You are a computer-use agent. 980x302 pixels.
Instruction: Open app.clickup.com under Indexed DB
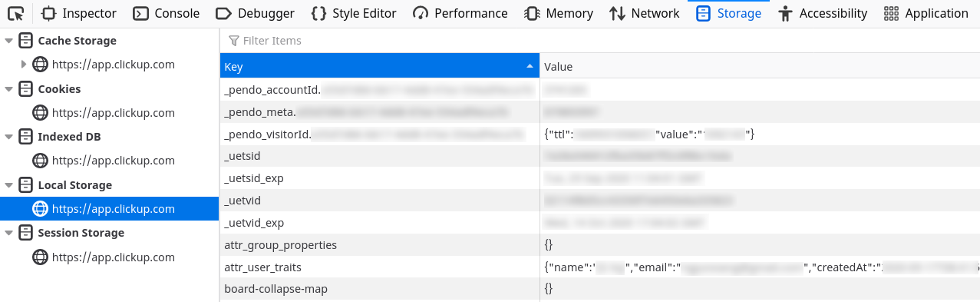pyautogui.click(x=114, y=161)
